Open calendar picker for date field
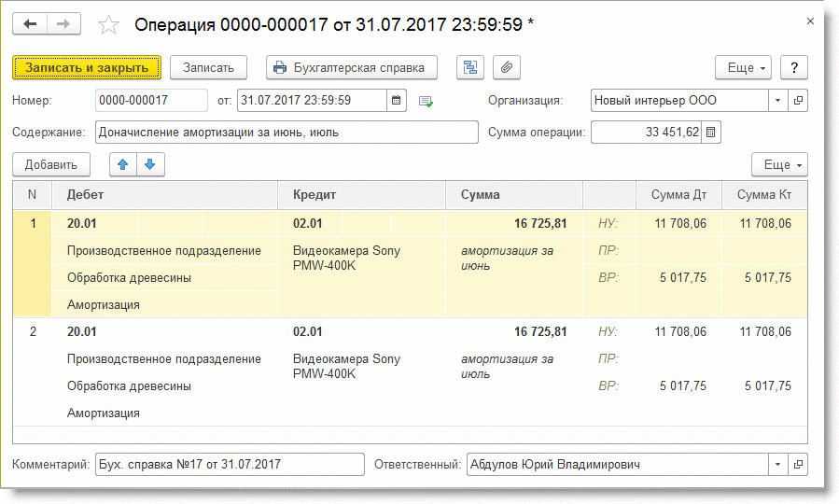Screen dimensions: 839x504 point(396,100)
